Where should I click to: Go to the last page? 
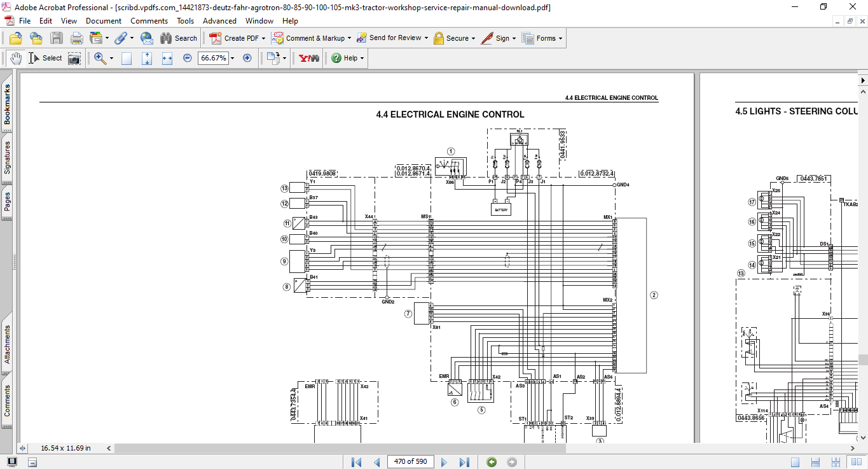click(464, 462)
